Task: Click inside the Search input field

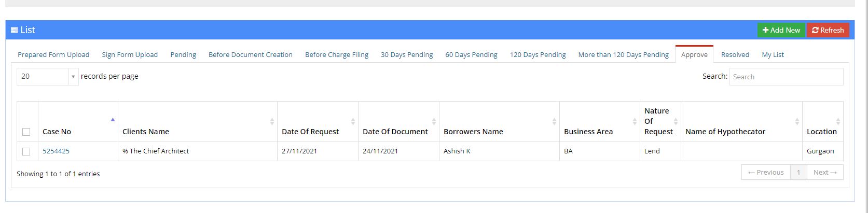Action: 786,77
